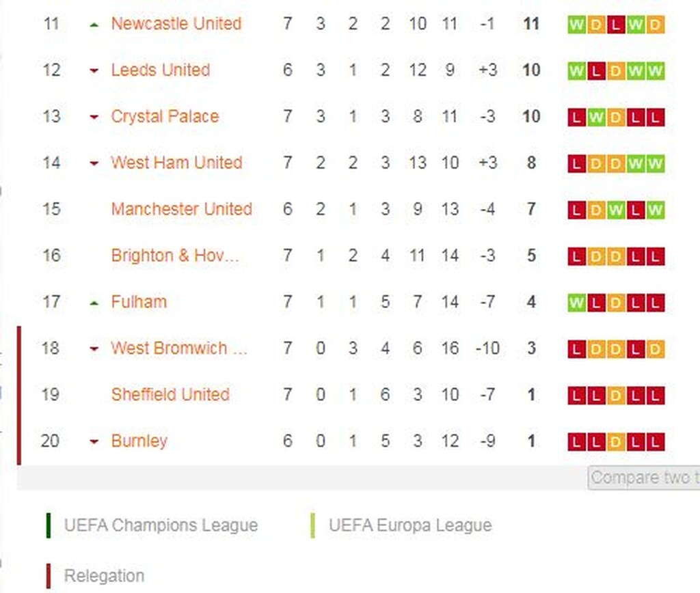Open West Ham United's team page
Screen dimensions: 700x593
tap(176, 163)
